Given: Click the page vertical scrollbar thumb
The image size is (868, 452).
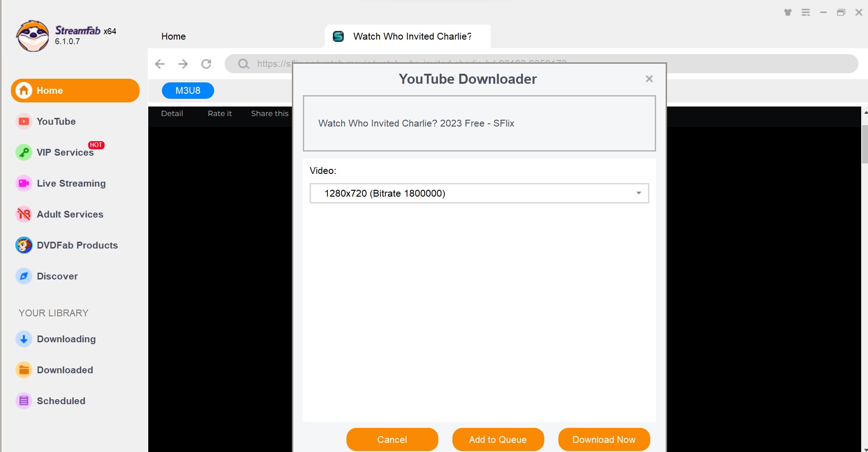Looking at the screenshot, I should click(865, 144).
